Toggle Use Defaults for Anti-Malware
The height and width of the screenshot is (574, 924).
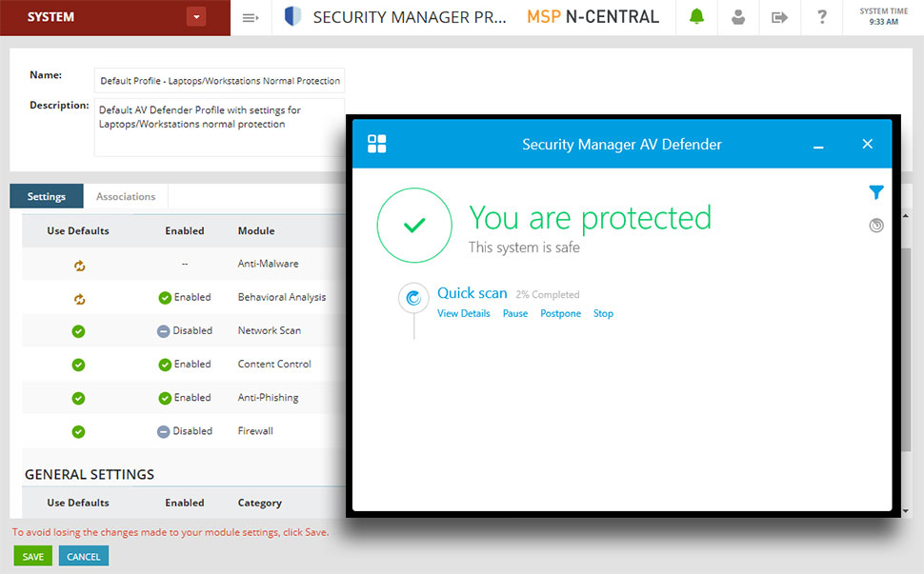click(x=79, y=266)
